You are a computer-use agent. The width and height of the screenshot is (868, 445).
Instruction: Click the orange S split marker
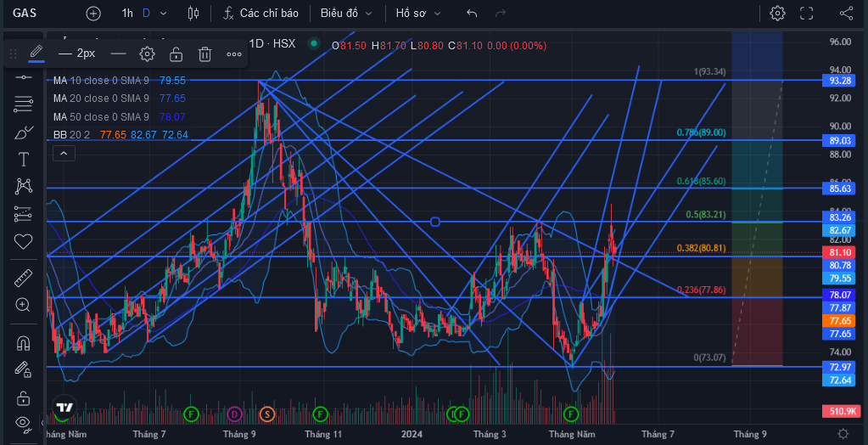(x=267, y=414)
